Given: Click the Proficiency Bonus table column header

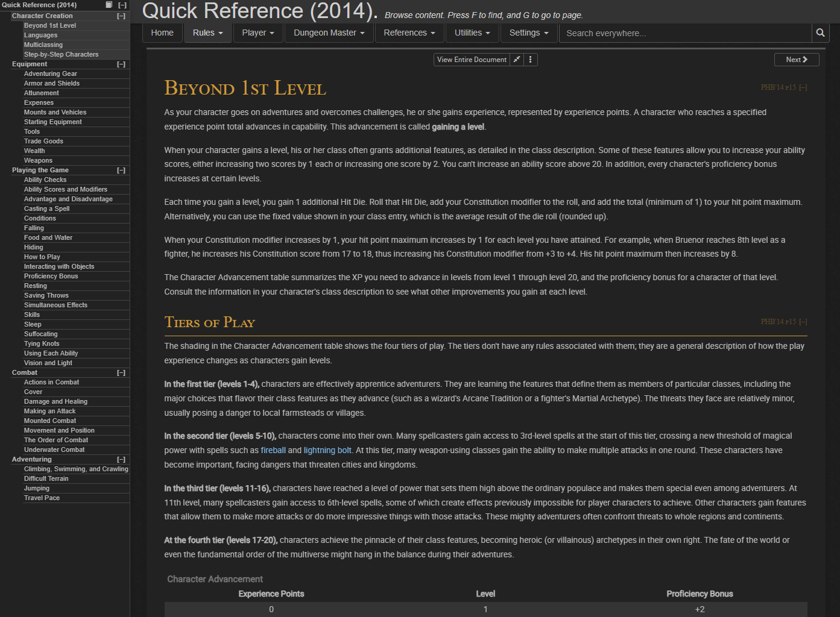Looking at the screenshot, I should click(x=699, y=594).
